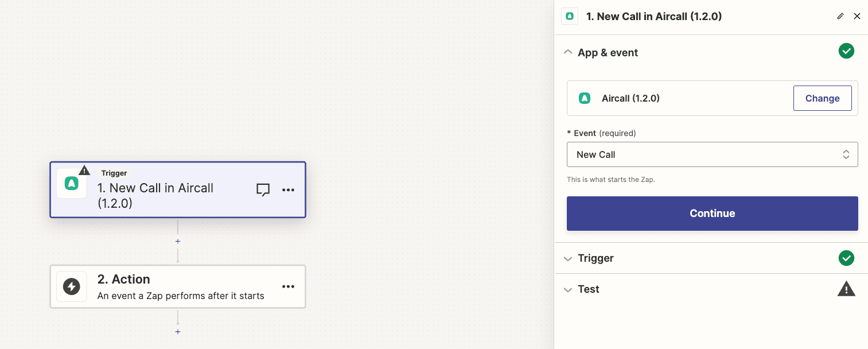Click the pencil rename icon in panel header
The height and width of the screenshot is (349, 868).
click(x=840, y=16)
